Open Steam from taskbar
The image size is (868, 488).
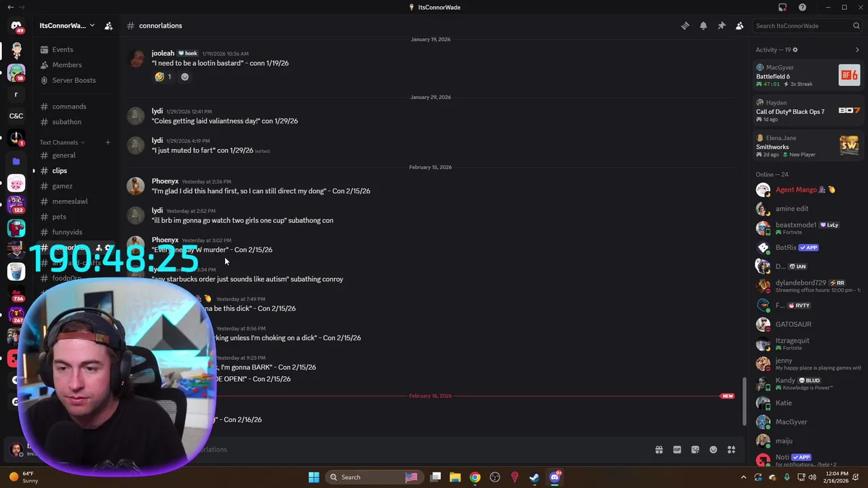535,477
